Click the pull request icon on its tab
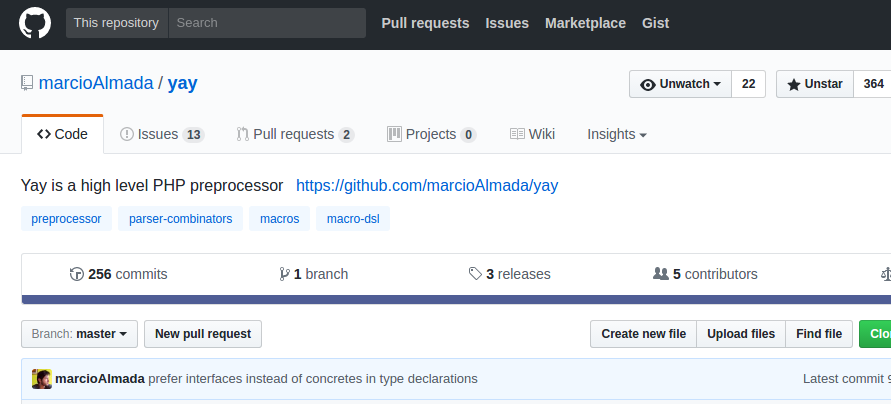The width and height of the screenshot is (891, 404). 243,134
